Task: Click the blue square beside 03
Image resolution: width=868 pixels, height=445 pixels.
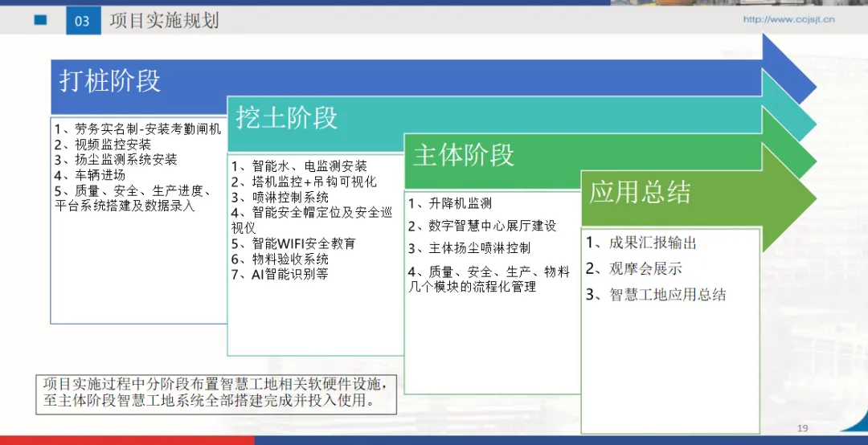Action: point(41,20)
